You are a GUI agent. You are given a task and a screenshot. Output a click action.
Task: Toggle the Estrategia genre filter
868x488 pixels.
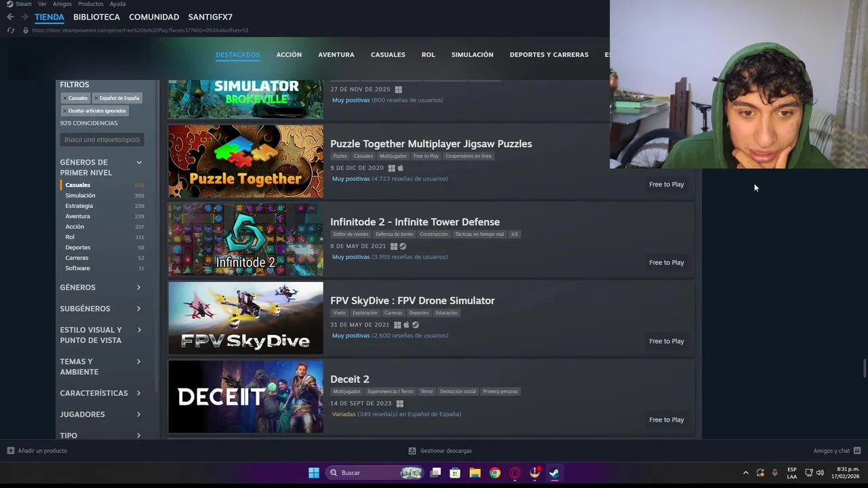pos(103,206)
